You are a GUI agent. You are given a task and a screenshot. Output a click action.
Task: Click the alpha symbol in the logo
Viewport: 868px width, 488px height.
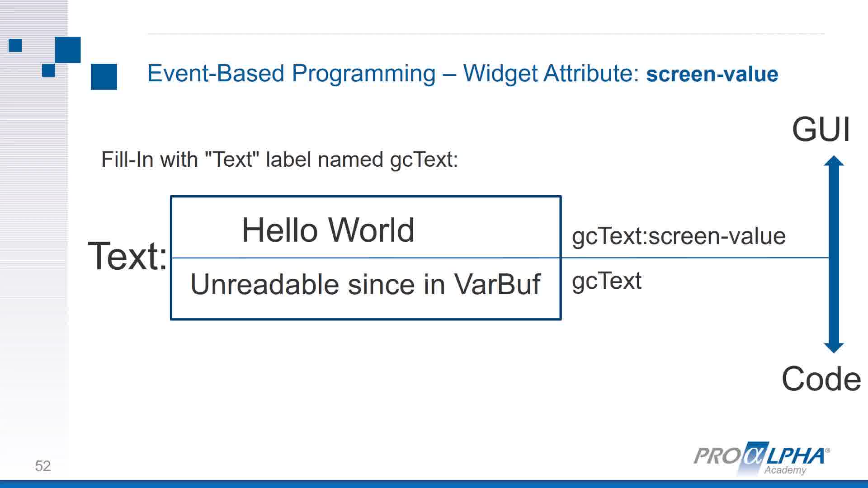point(754,455)
